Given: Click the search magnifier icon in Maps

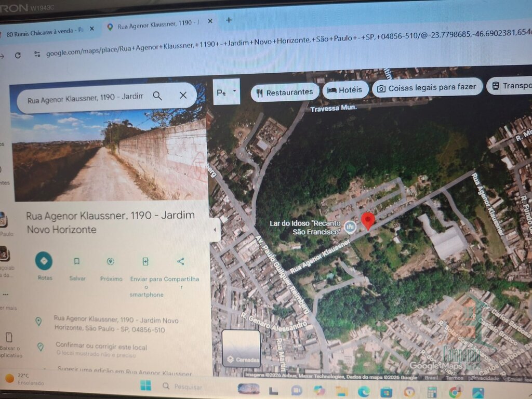Looking at the screenshot, I should [157, 96].
